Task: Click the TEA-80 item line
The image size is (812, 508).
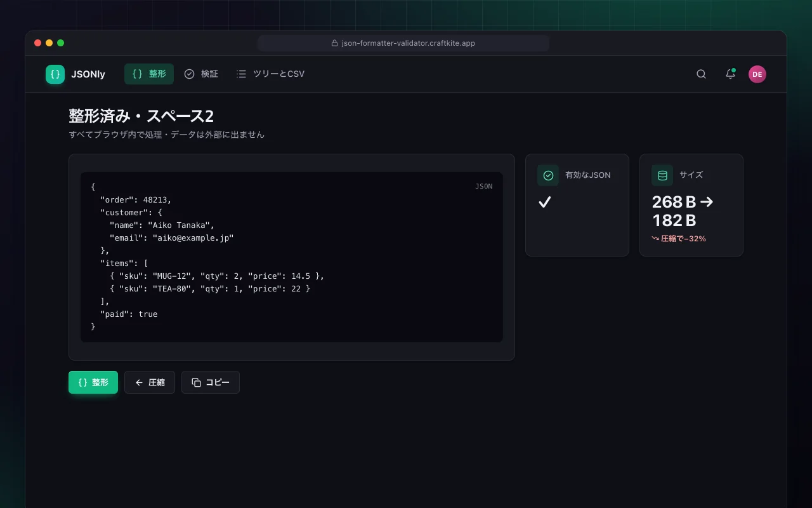Action: pyautogui.click(x=210, y=288)
